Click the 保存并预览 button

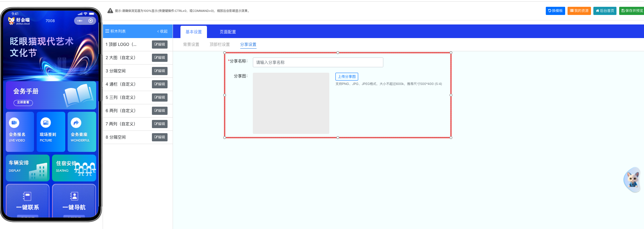point(632,11)
